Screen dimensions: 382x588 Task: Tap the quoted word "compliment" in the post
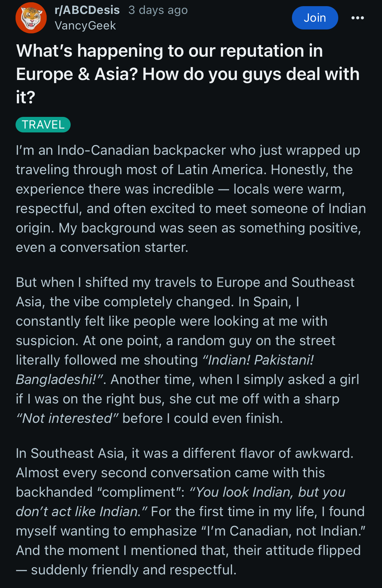(139, 492)
